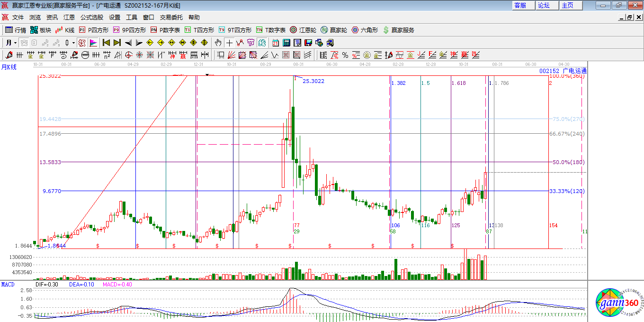Toggle the pressed flag chart button

coord(93,43)
